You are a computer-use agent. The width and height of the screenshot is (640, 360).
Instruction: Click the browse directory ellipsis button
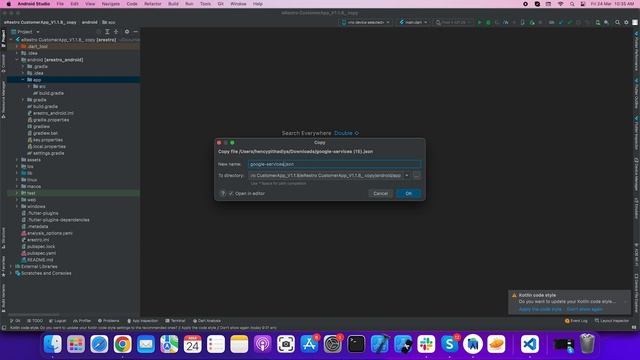point(416,176)
